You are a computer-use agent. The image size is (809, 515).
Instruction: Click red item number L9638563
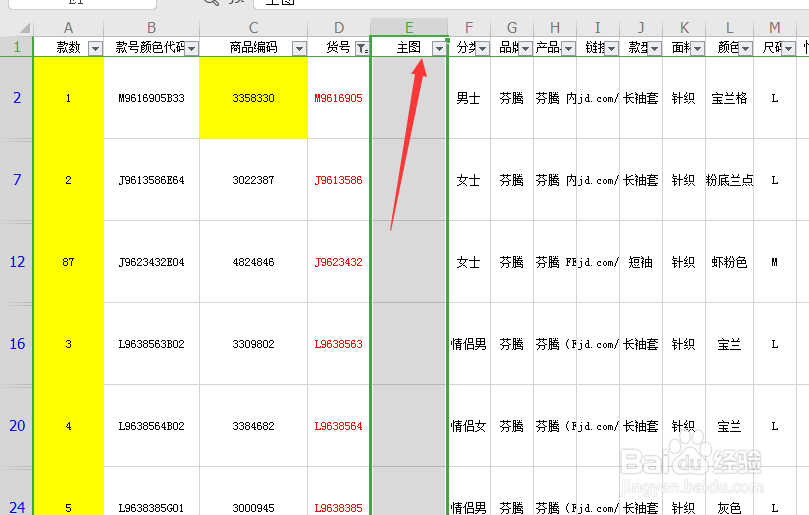pos(338,344)
